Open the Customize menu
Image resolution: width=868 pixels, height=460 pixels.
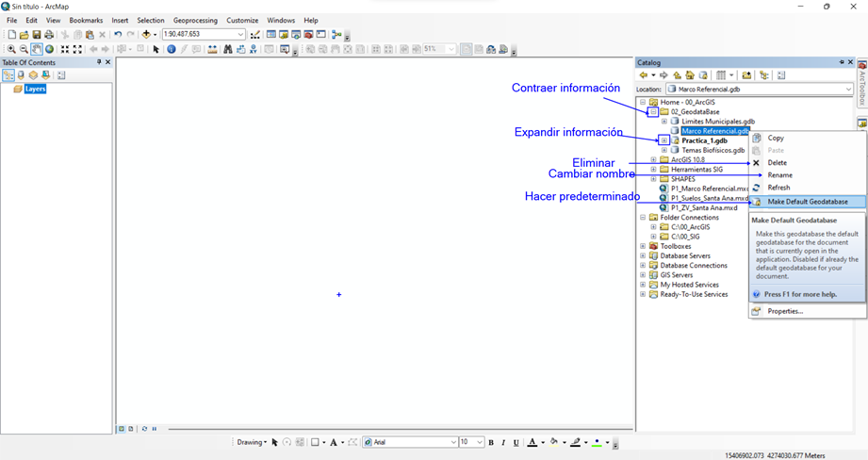tap(242, 21)
